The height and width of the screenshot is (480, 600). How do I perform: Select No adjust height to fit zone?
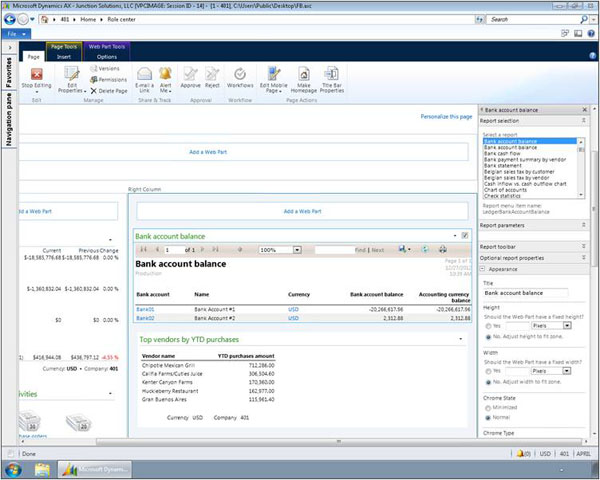[488, 337]
